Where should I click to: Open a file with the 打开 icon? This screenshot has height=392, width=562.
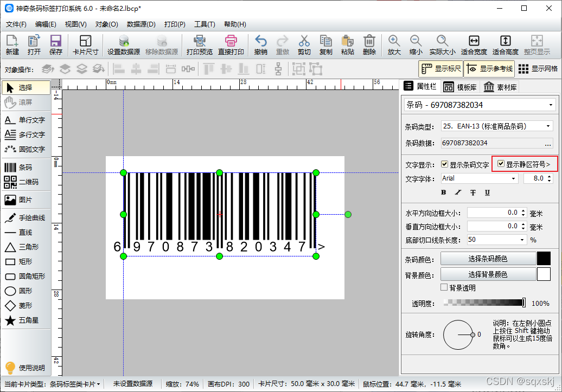pyautogui.click(x=34, y=45)
